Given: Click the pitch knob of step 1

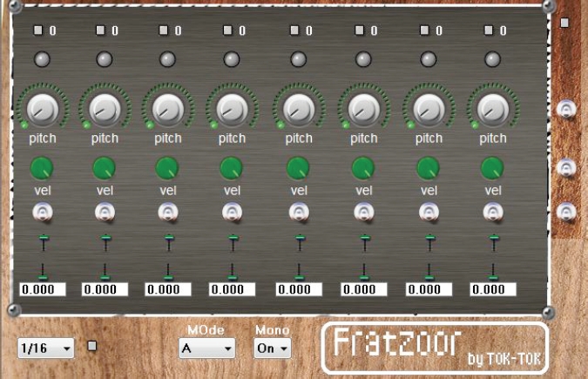Looking at the screenshot, I should pyautogui.click(x=43, y=109).
